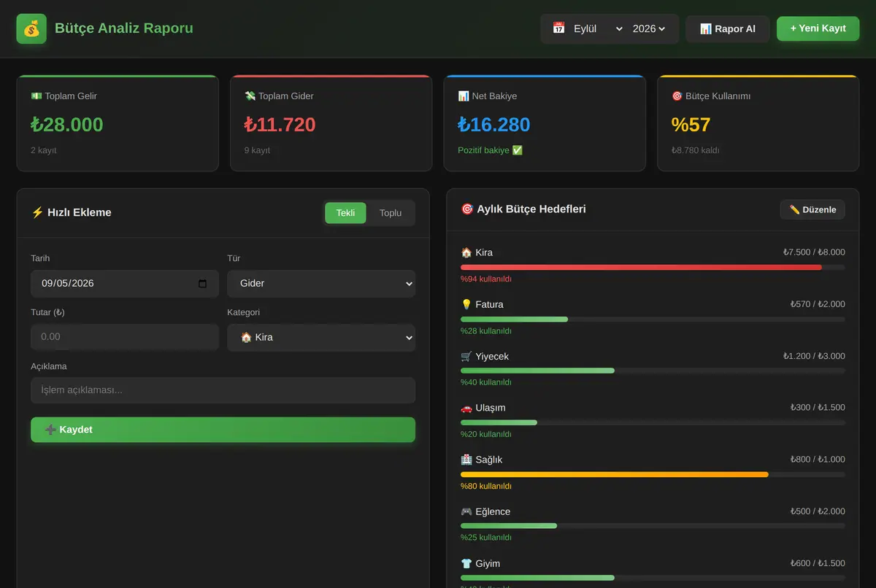876x588 pixels.
Task: Click the Bütçe Analiz Raporu title
Action: click(x=124, y=28)
